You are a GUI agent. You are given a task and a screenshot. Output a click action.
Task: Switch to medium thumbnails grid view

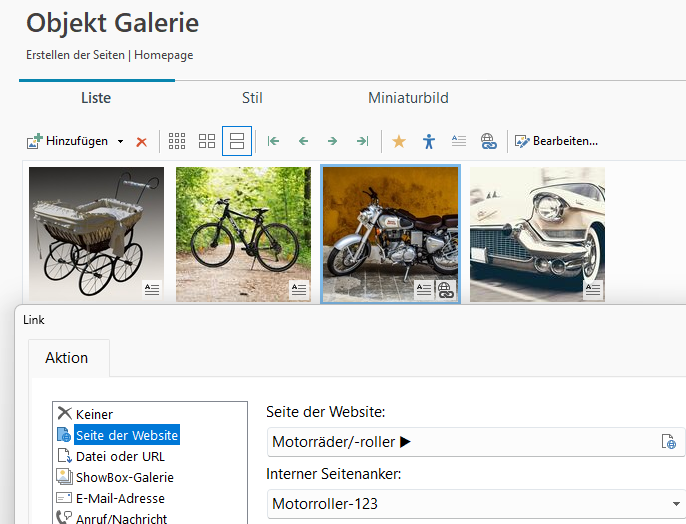pyautogui.click(x=207, y=141)
